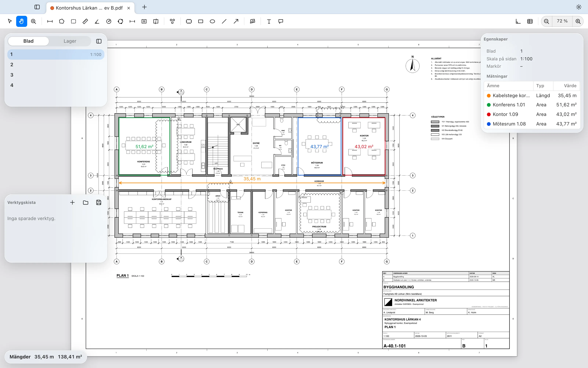The image size is (588, 368).
Task: Select the Kontor 1.09 measurement row
Action: (x=532, y=114)
